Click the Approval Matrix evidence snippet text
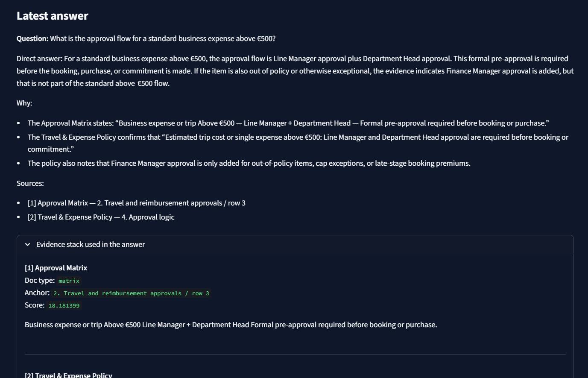The image size is (588, 378). coord(231,325)
